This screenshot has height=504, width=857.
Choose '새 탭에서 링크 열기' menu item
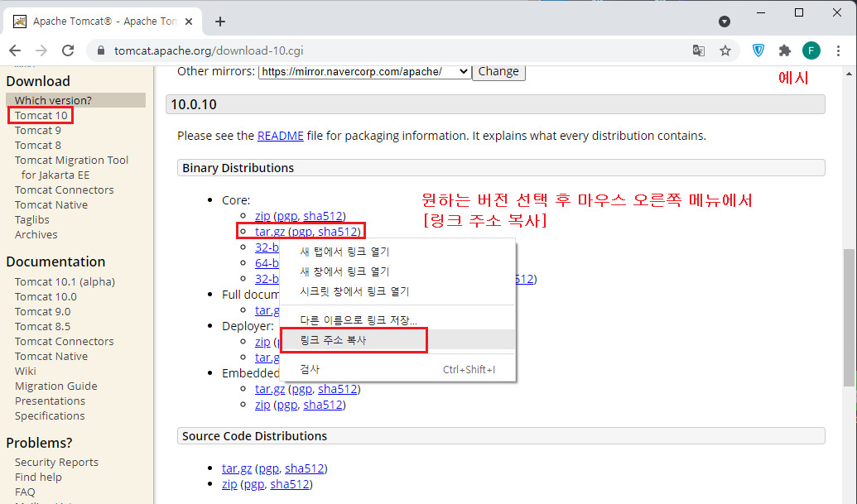tap(398, 252)
